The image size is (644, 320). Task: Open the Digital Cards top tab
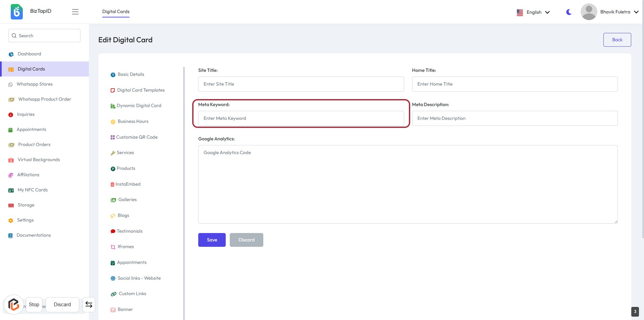click(116, 11)
